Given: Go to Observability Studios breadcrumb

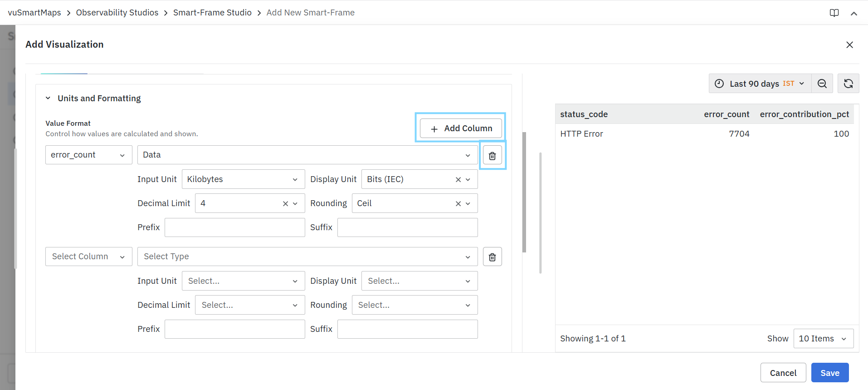Looking at the screenshot, I should pyautogui.click(x=117, y=13).
